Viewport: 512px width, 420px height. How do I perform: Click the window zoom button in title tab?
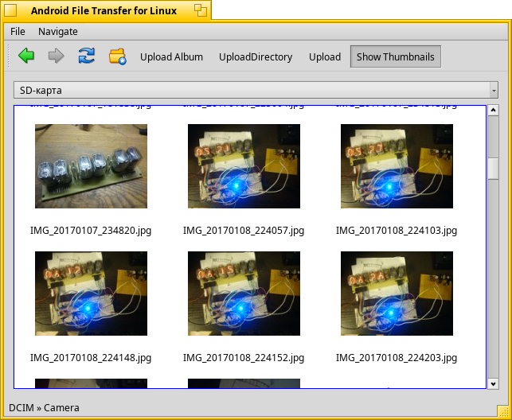[201, 10]
